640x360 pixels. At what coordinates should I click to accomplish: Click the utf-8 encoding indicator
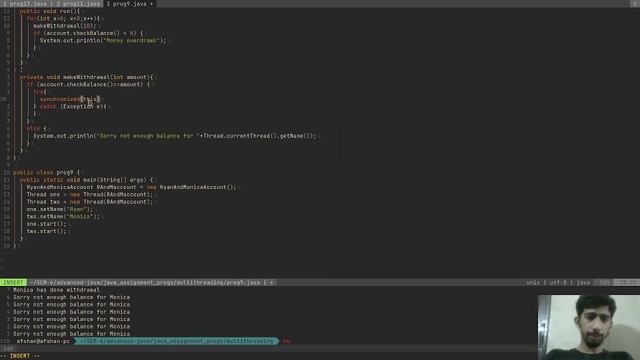click(558, 282)
